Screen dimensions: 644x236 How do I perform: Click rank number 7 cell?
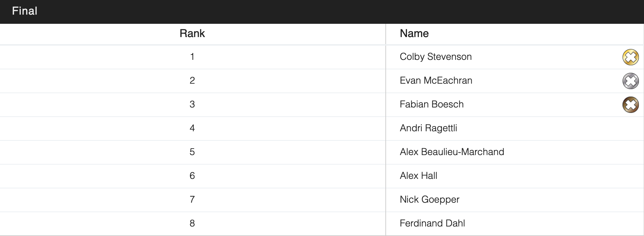click(x=192, y=200)
